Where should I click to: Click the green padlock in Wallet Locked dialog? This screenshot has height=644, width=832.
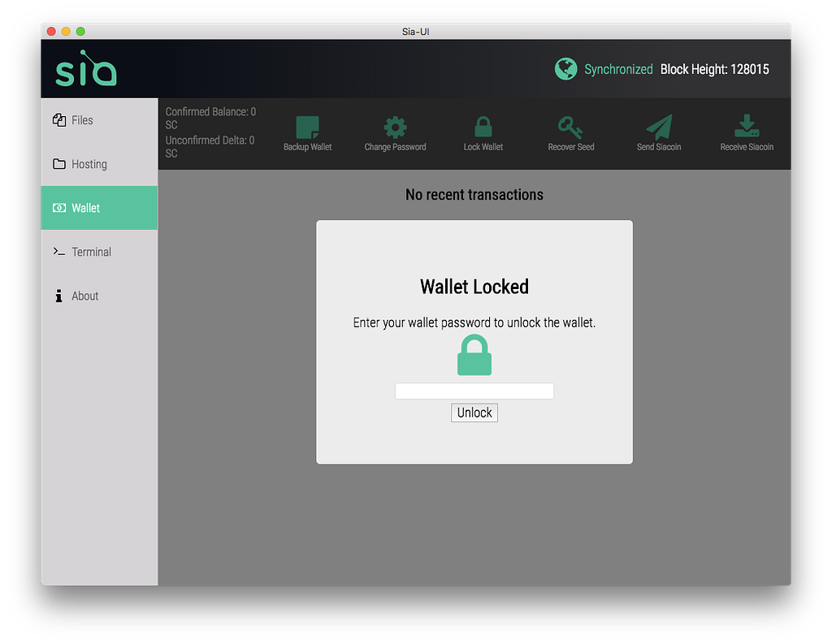point(474,355)
